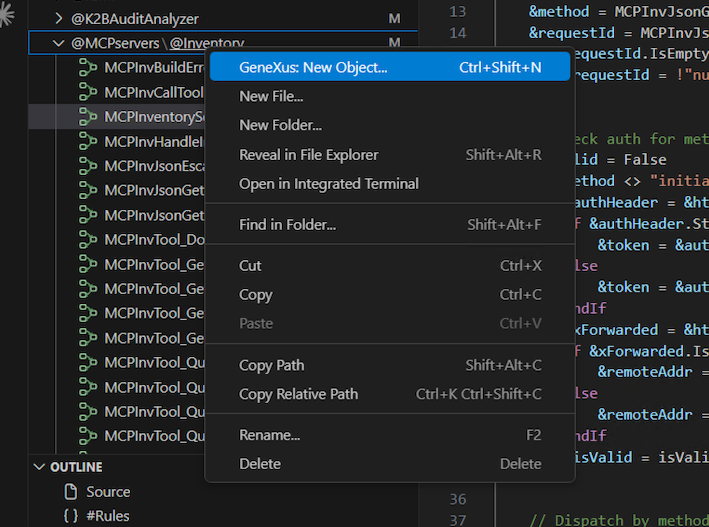The width and height of the screenshot is (709, 527).
Task: Collapse the OUTLINE section
Action: 39,467
